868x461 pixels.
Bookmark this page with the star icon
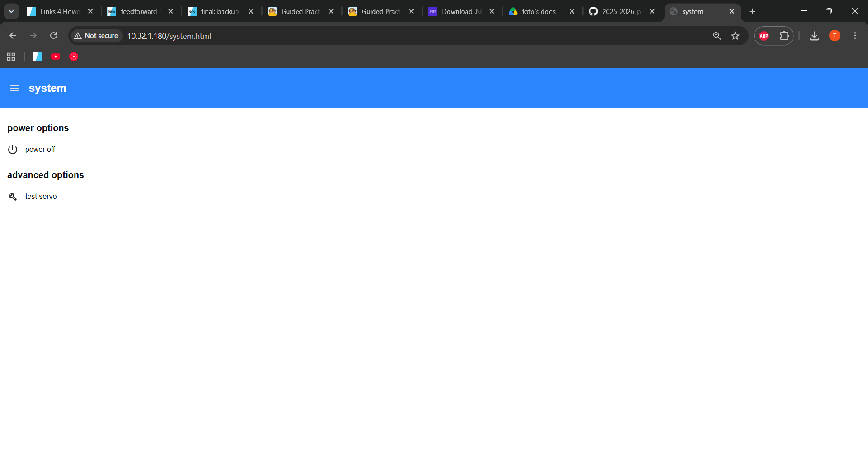pos(736,36)
